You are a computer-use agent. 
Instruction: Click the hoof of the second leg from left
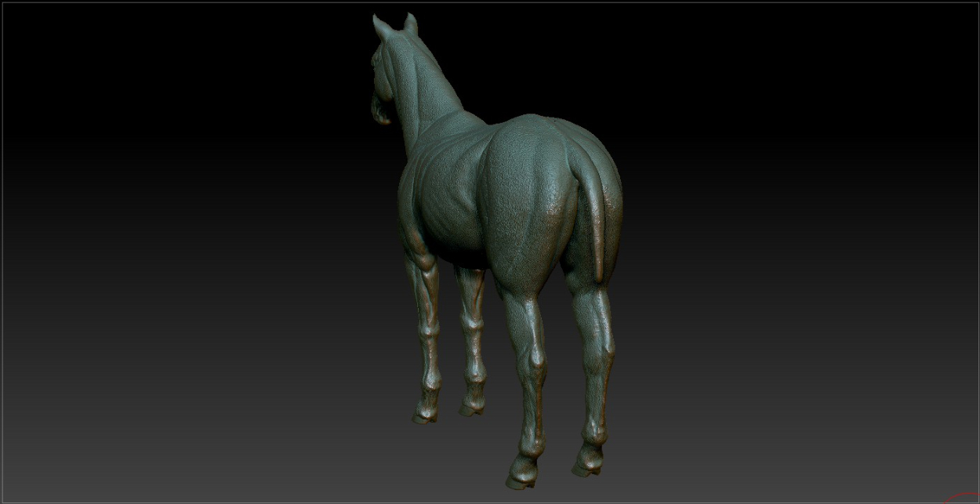472,407
